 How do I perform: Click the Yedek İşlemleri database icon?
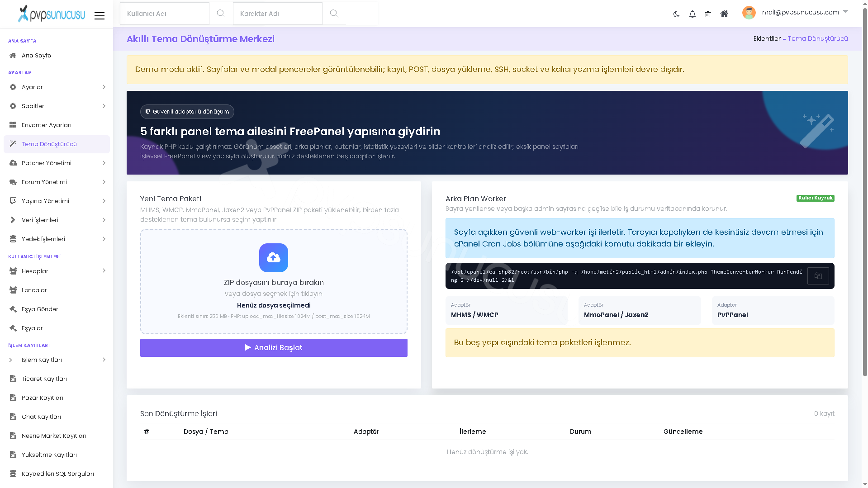13,239
